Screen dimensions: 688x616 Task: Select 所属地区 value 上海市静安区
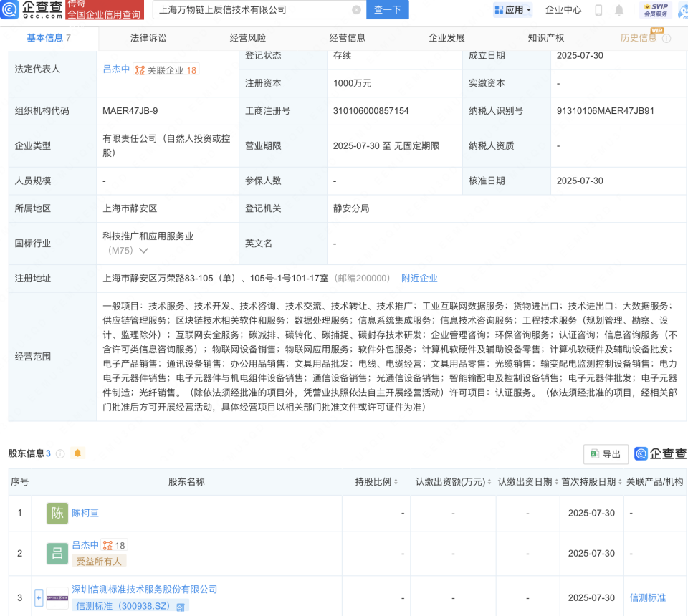(130, 208)
